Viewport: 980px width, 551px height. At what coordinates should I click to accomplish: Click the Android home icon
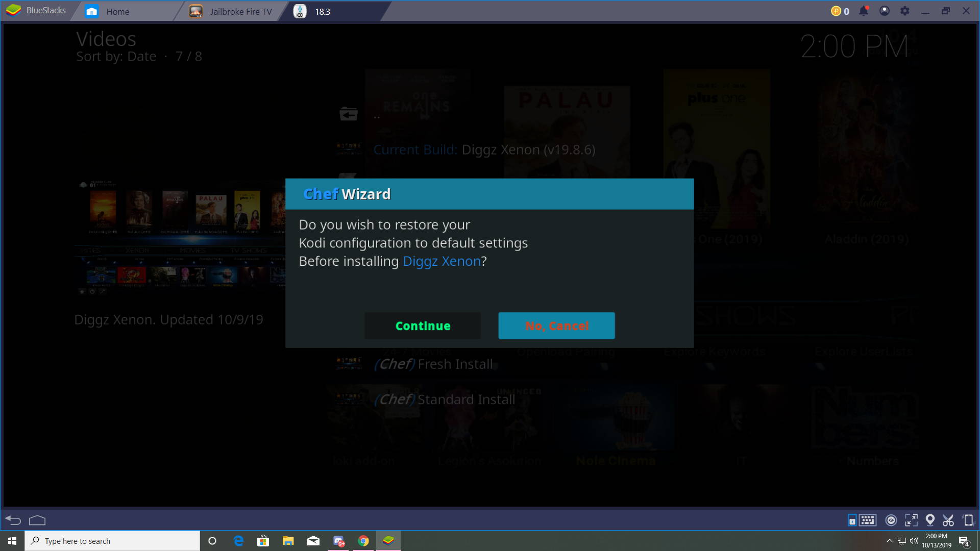click(x=37, y=520)
